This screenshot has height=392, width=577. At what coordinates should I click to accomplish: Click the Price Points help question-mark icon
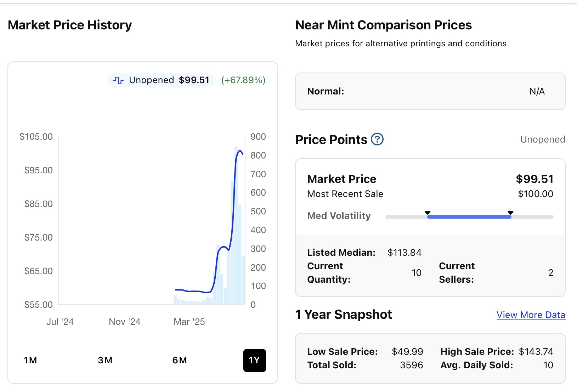377,139
